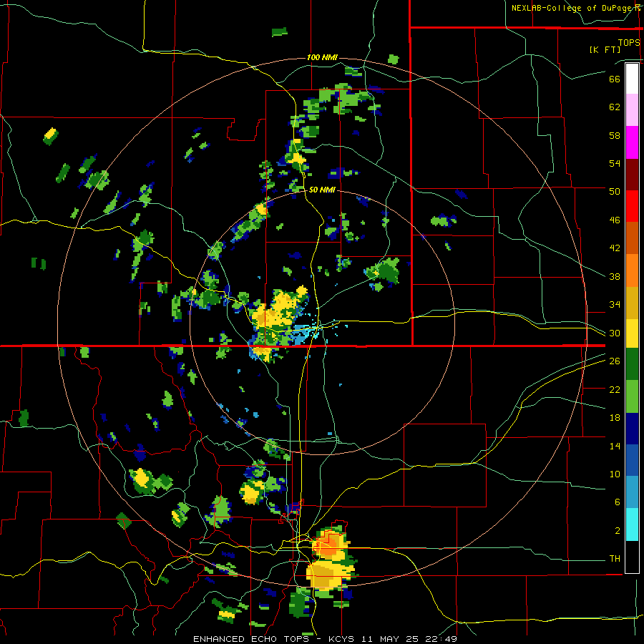Click the black TH threshold legend band

[632, 557]
